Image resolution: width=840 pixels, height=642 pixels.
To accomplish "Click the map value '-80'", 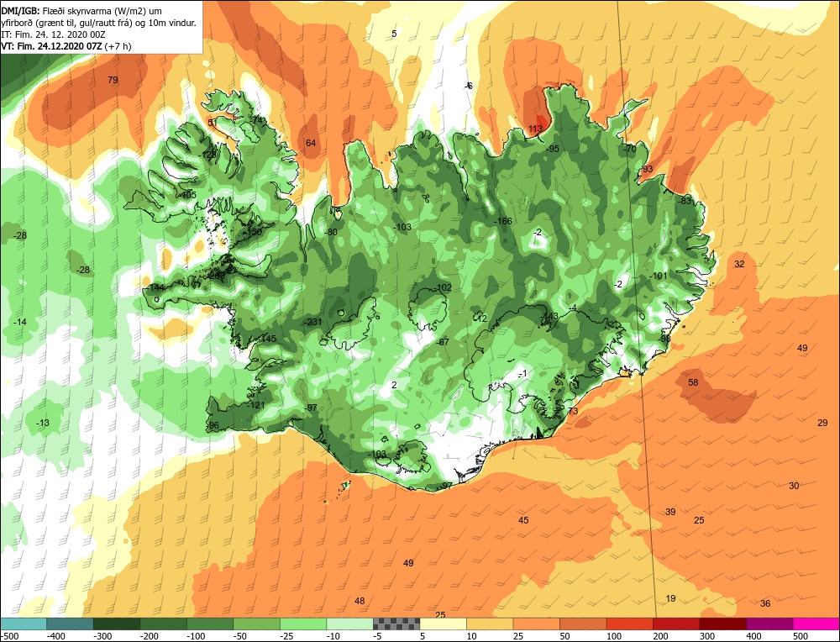I will coord(331,232).
